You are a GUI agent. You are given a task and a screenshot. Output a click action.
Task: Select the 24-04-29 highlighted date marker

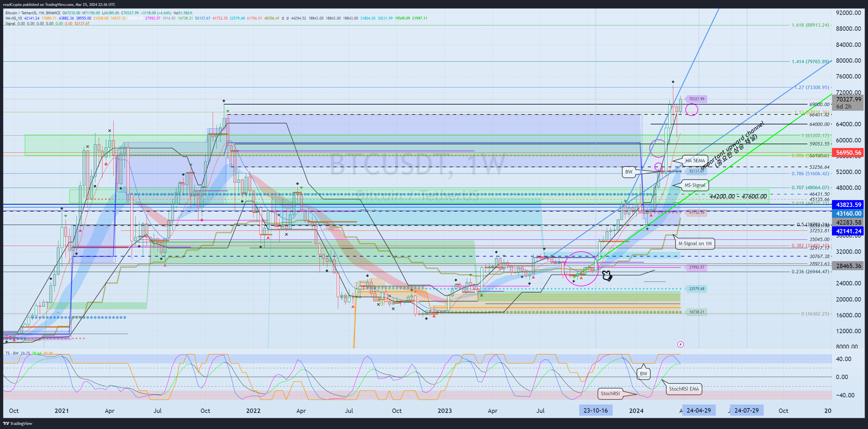pos(698,410)
